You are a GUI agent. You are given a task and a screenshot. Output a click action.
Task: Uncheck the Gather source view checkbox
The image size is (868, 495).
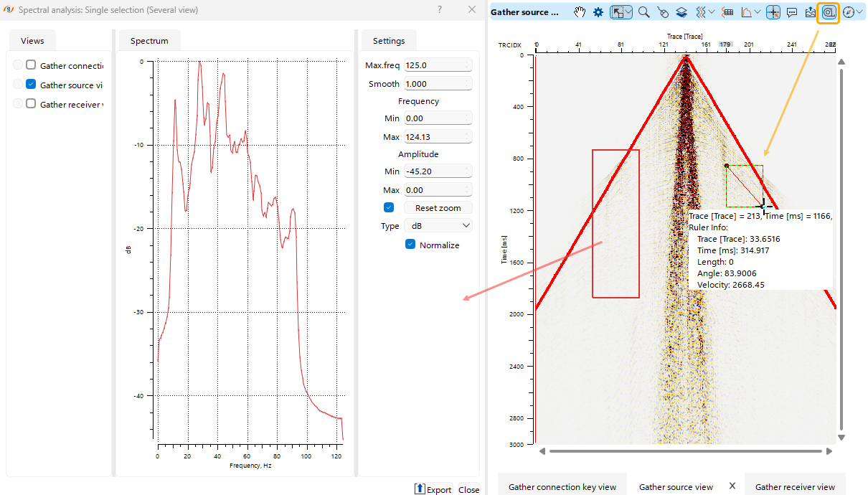(x=31, y=85)
